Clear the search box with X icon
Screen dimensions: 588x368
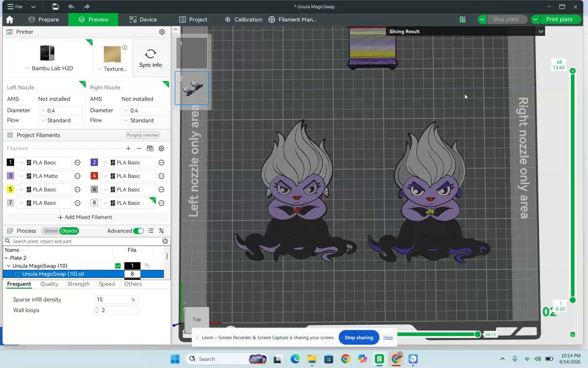pos(165,241)
